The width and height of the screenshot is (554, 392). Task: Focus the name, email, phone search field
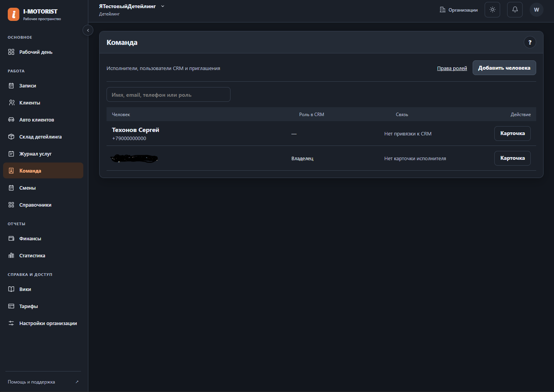click(169, 94)
